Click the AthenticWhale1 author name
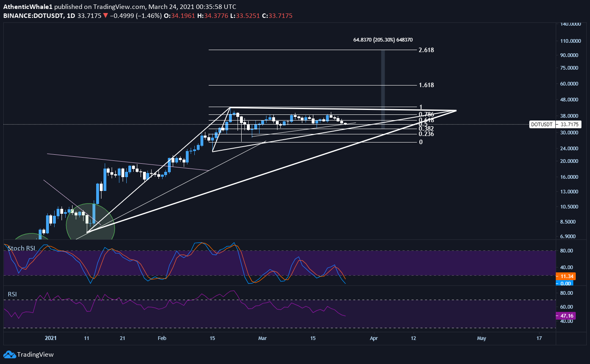 click(x=28, y=7)
